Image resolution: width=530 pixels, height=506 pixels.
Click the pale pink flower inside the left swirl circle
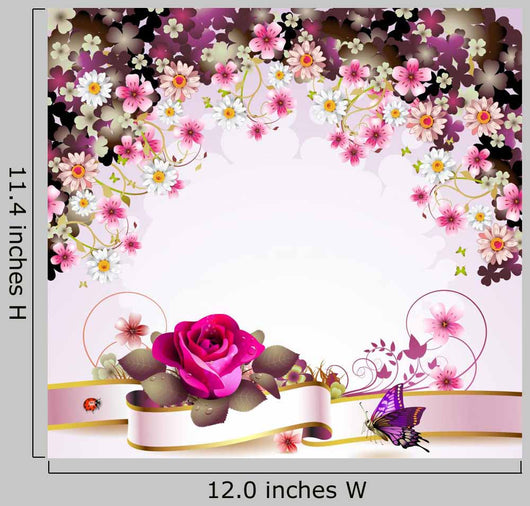pyautogui.click(x=131, y=330)
